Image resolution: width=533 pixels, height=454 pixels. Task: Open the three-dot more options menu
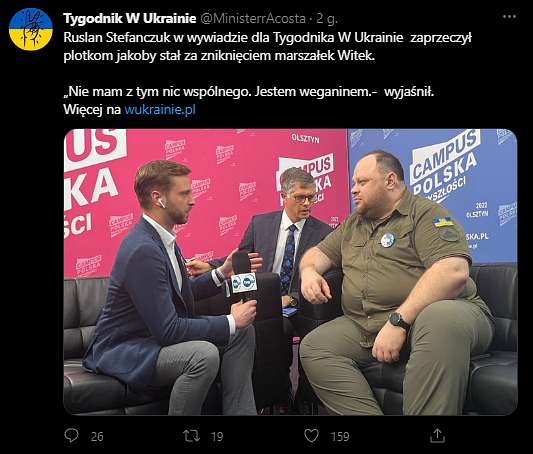coord(509,16)
